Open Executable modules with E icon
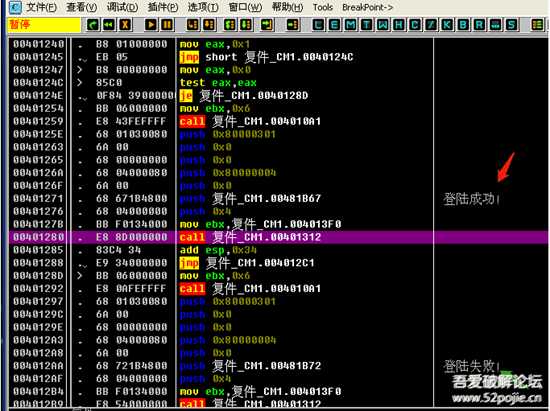Screen dimensions: 550x411 click(334, 25)
